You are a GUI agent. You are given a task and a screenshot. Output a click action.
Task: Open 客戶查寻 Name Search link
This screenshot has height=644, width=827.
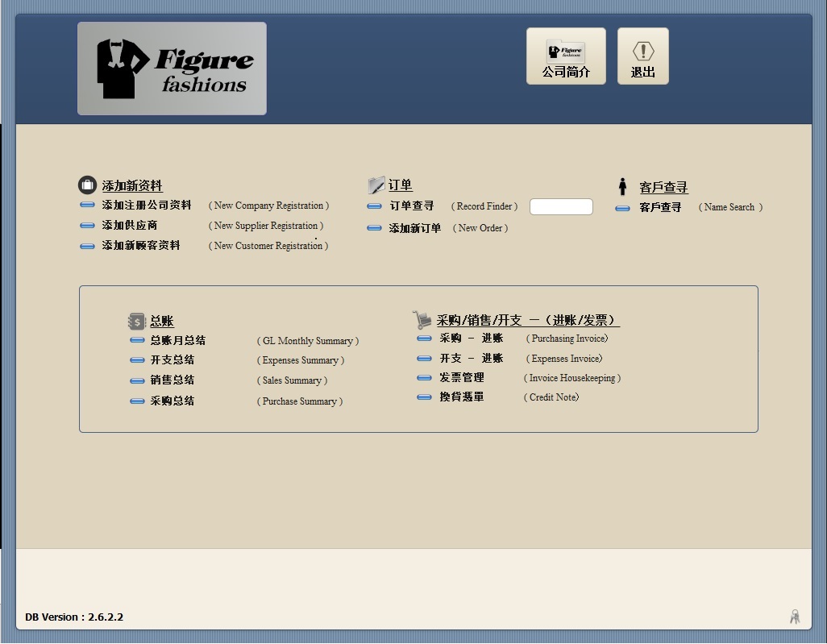tap(660, 208)
